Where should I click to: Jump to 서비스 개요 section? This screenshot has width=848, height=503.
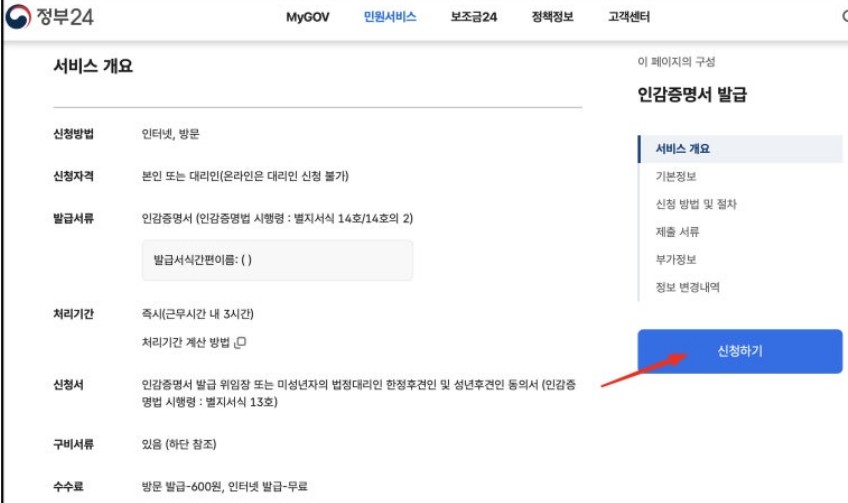point(740,149)
